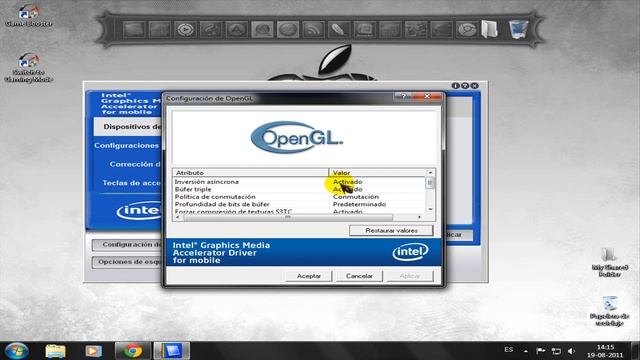Viewport: 640px width, 360px height.
Task: Click the list's scroll up arrow
Action: [x=430, y=173]
